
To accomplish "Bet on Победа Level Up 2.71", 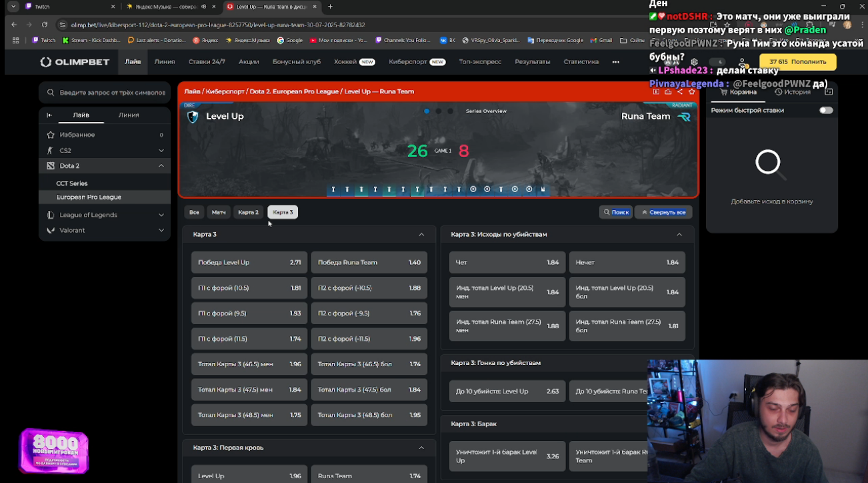I will (x=249, y=262).
